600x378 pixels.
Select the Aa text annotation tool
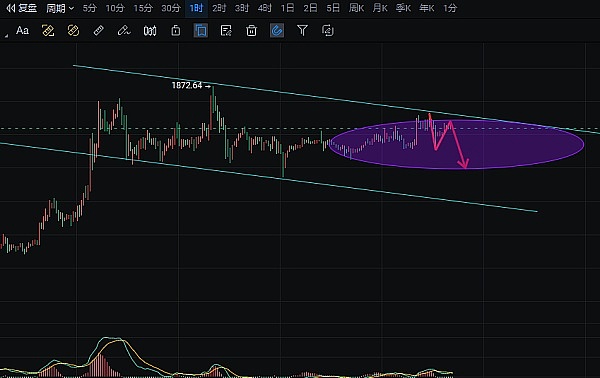(x=22, y=30)
